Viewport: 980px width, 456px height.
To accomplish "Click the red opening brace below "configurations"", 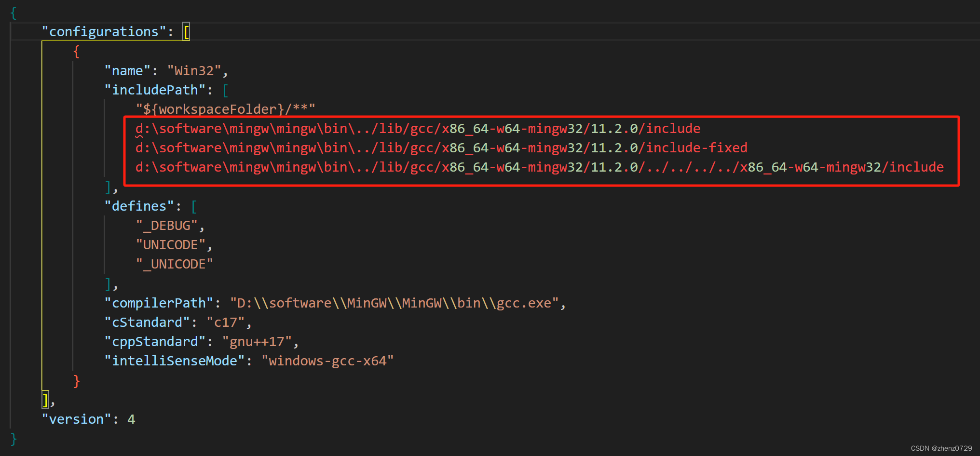I will [77, 51].
